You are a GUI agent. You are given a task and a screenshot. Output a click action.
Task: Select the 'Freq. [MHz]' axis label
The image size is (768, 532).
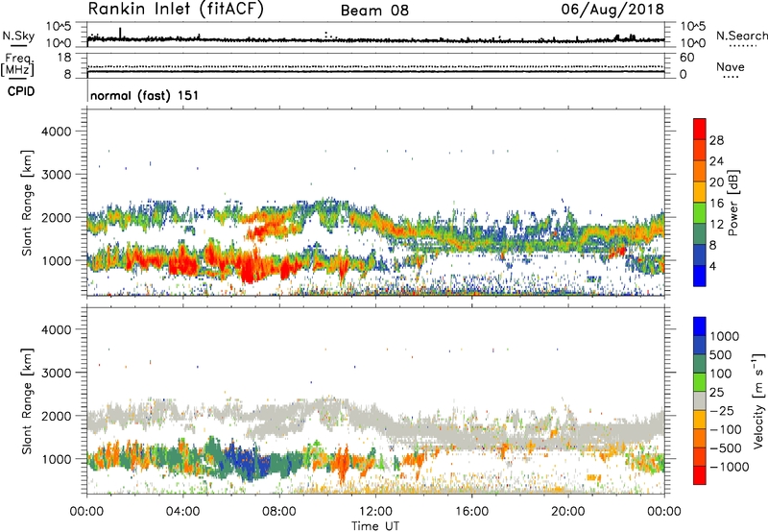click(17, 65)
